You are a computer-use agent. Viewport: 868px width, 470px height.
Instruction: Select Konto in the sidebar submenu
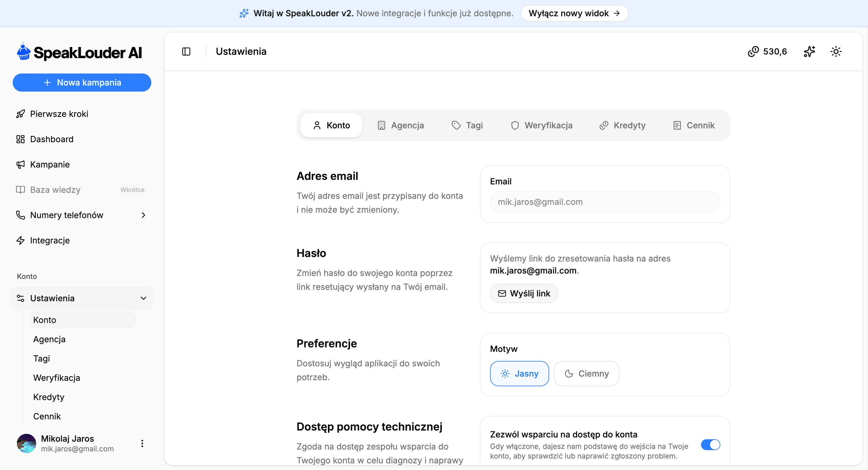click(x=82, y=320)
